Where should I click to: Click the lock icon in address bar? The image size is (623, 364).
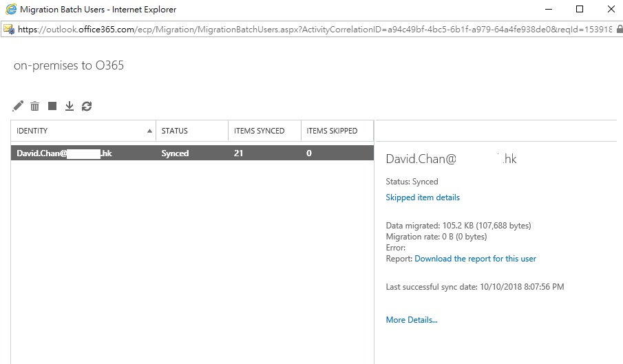coord(620,30)
